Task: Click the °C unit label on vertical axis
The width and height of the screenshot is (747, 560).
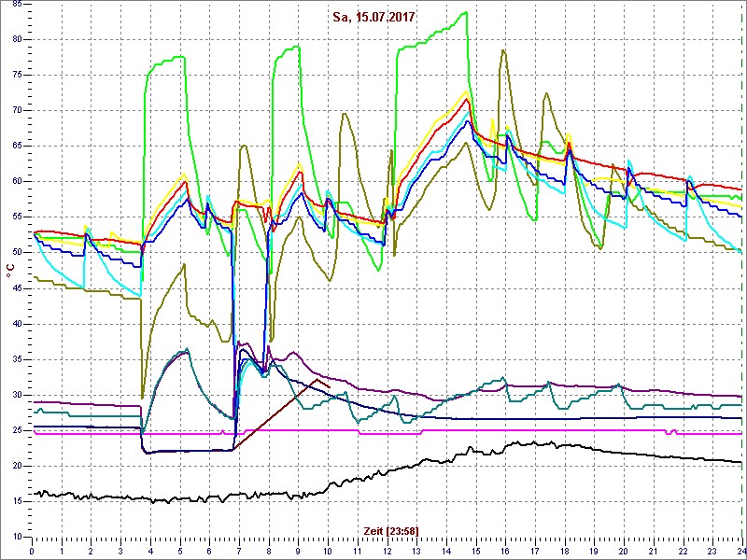Action: [9, 270]
